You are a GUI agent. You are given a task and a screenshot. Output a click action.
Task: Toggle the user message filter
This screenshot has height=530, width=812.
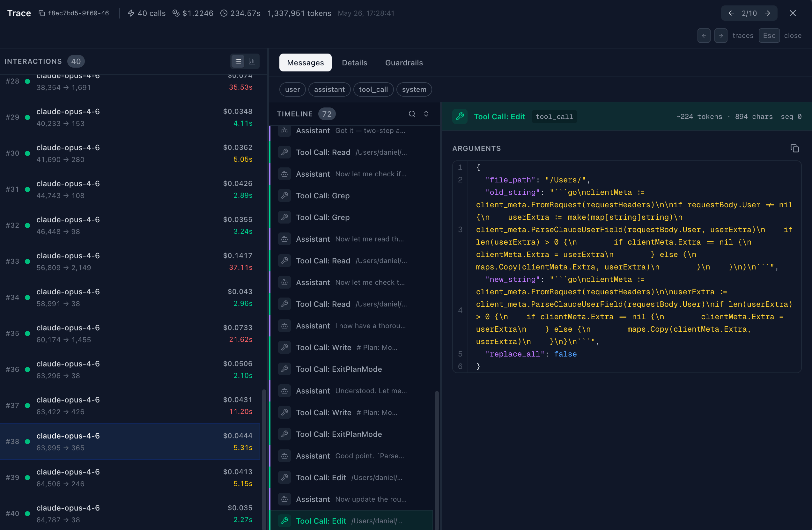click(x=292, y=89)
